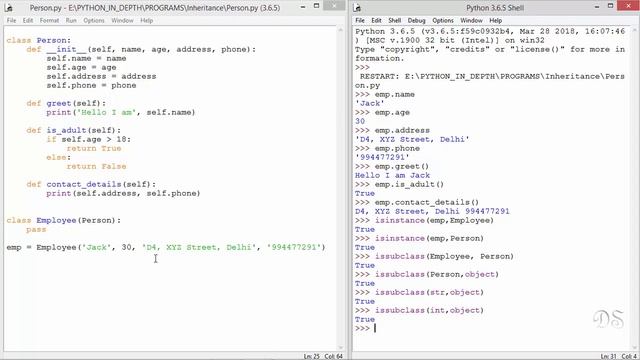Image resolution: width=640 pixels, height=360 pixels.
Task: Click 'issubclass(int,object)' in Shell
Action: click(x=429, y=310)
